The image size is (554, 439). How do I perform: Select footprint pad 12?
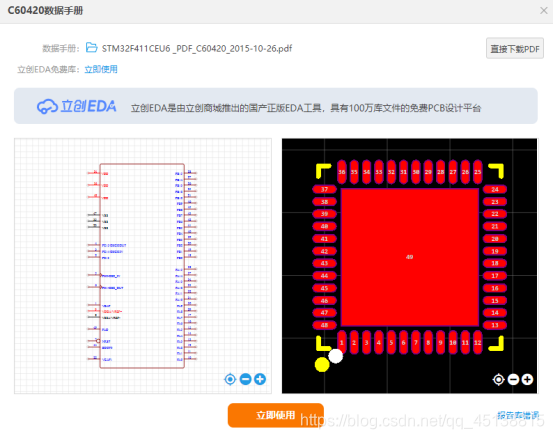pos(478,342)
